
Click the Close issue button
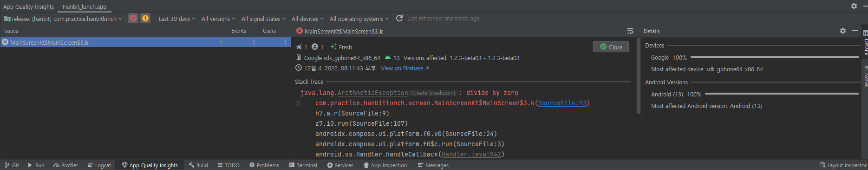coord(611,47)
